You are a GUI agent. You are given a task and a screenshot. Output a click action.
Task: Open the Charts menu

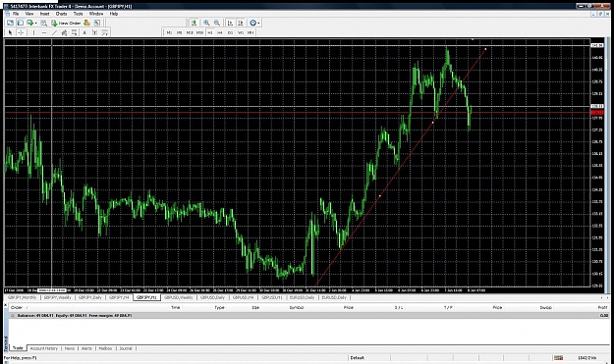(x=62, y=14)
